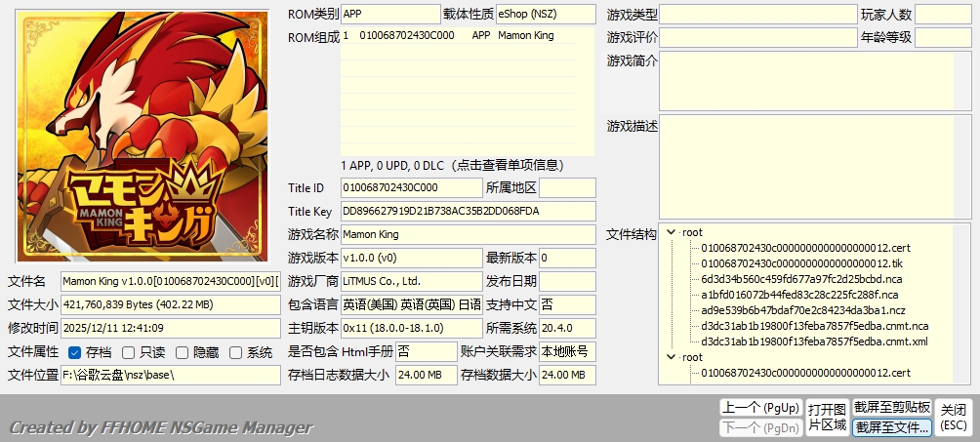Click the 账户关联需求 field 本地账号
The image size is (980, 442).
(x=567, y=351)
